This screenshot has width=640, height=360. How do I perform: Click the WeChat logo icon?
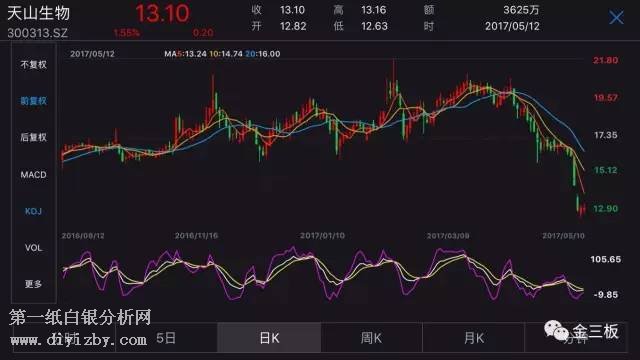(x=556, y=330)
